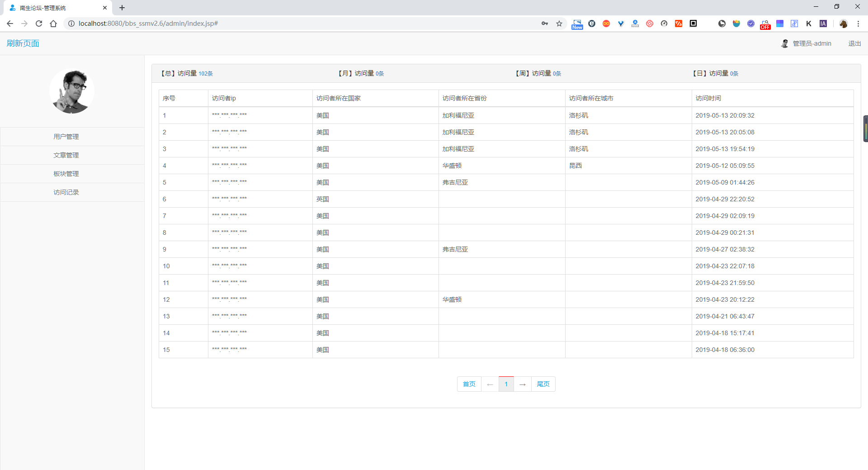This screenshot has width=868, height=470.
Task: Click the total visits count 102条
Action: click(206, 74)
